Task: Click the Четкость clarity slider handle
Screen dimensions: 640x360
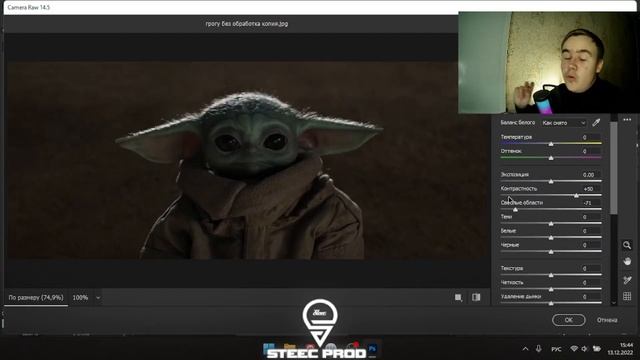Action: [x=551, y=289]
